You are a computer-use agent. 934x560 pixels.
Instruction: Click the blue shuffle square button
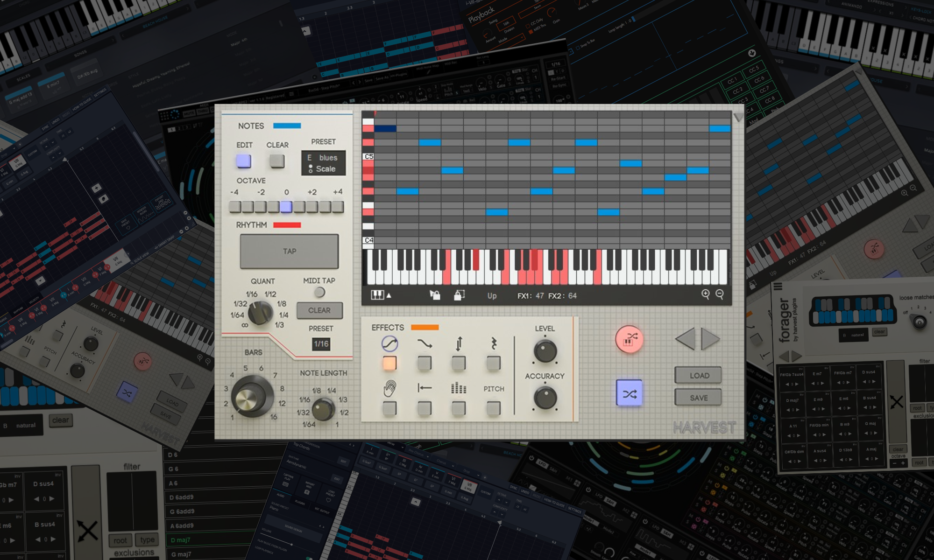(x=629, y=393)
